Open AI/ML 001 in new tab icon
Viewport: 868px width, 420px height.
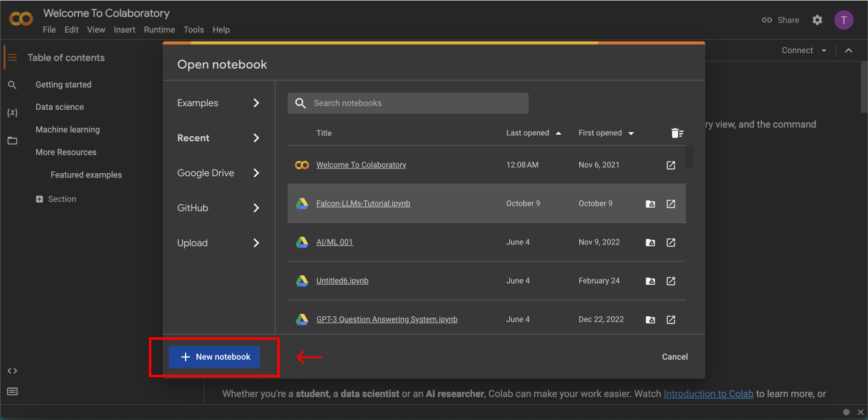tap(671, 242)
